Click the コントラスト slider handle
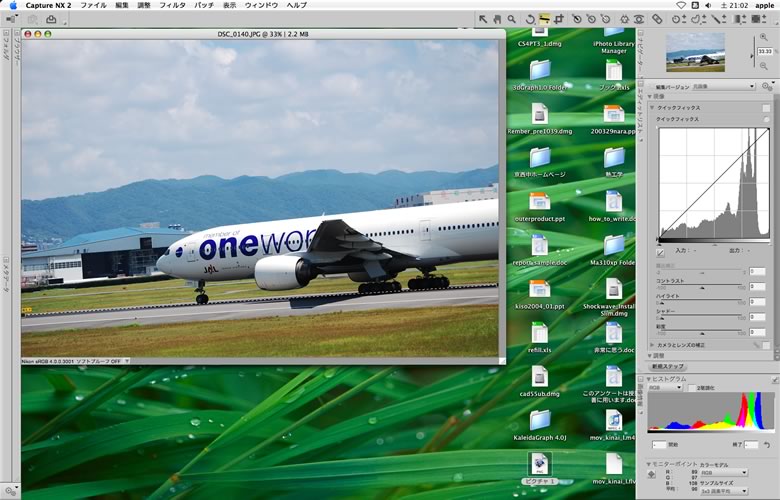 (702, 288)
